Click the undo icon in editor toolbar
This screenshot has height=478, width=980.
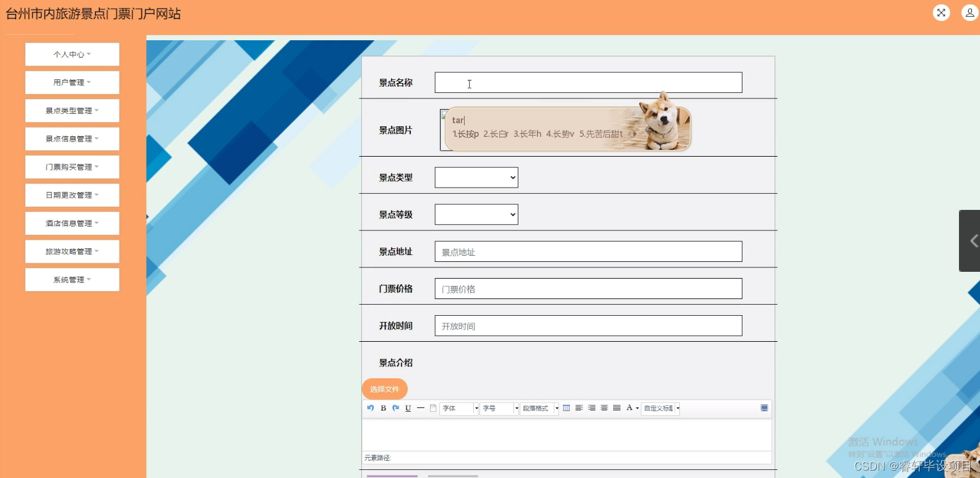tap(371, 408)
